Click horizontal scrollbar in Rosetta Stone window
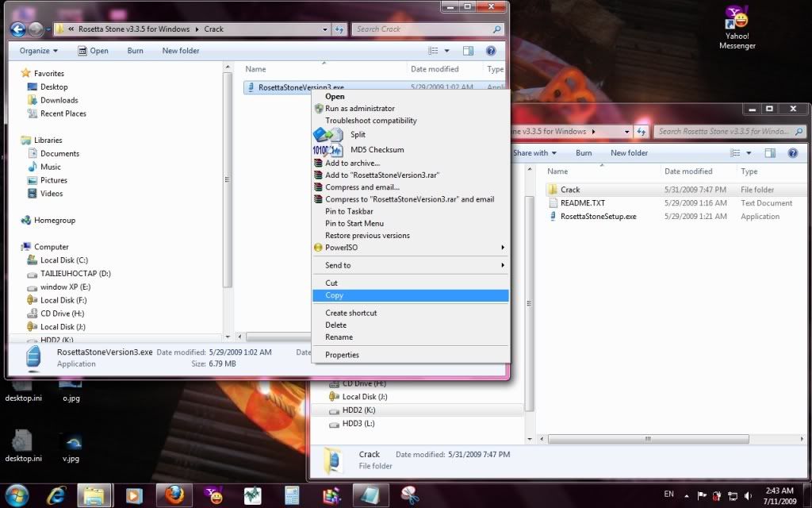This screenshot has width=812, height=508. tap(648, 439)
